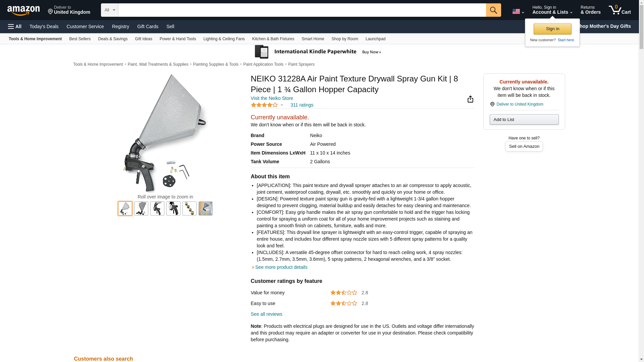Open the shopping cart
644x362 pixels.
[x=620, y=10]
